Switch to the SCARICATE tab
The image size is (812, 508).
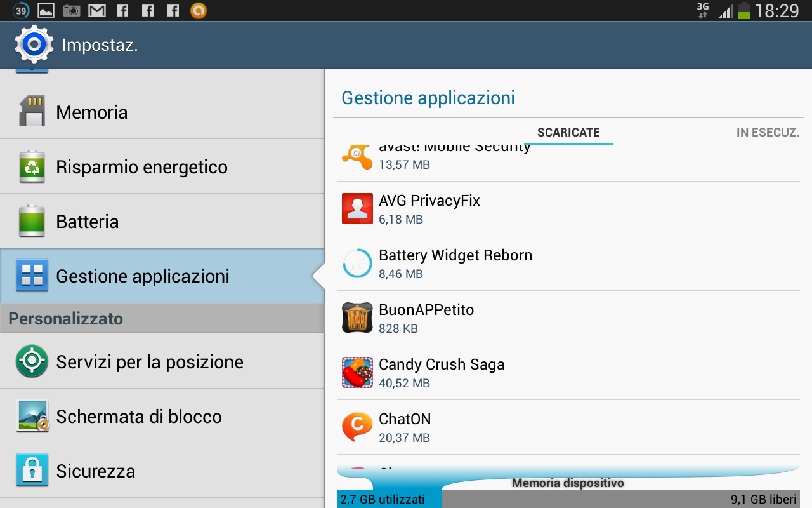[x=568, y=133]
